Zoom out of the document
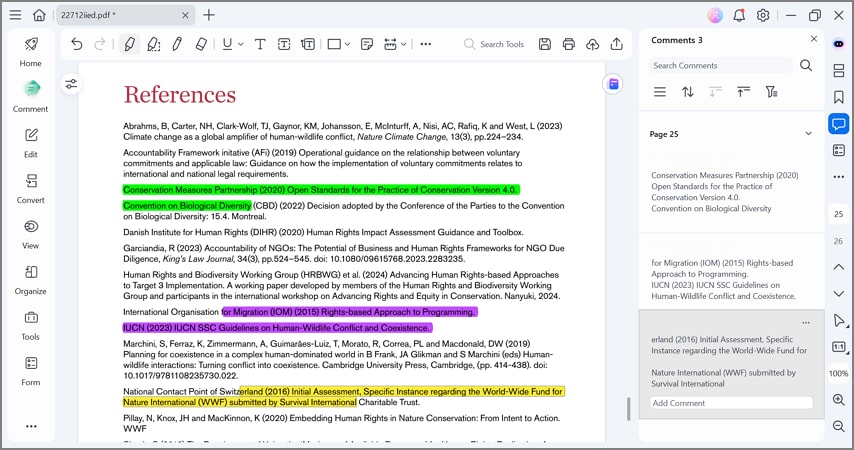This screenshot has height=450, width=854. (x=839, y=426)
